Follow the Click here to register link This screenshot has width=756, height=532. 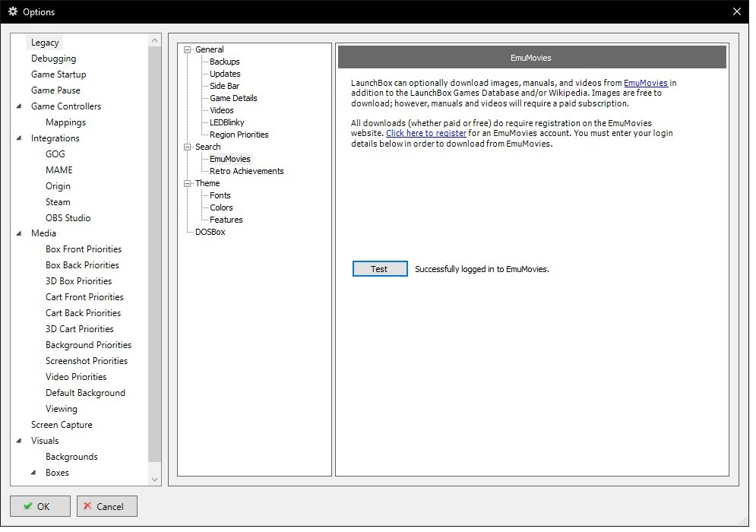(x=425, y=133)
